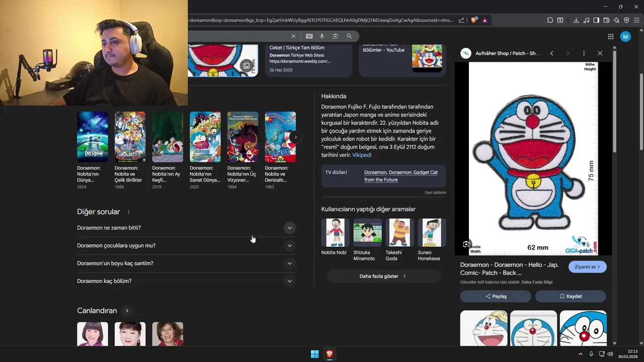Open Shizuka Minamoto related search
Image resolution: width=644 pixels, height=362 pixels.
click(367, 240)
